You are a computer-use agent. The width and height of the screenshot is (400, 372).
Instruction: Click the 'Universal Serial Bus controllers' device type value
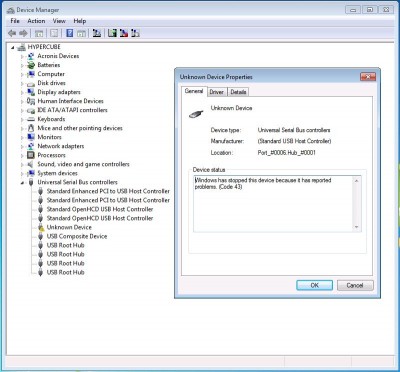[294, 130]
